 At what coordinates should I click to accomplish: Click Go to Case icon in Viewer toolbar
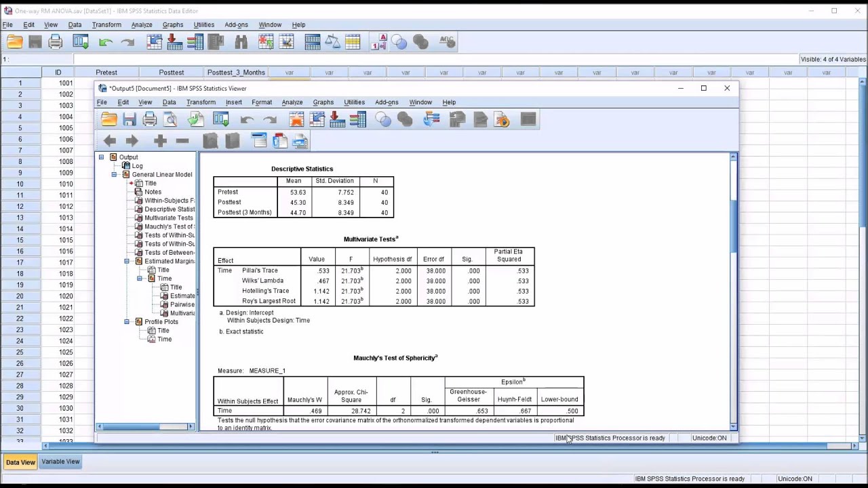click(317, 120)
